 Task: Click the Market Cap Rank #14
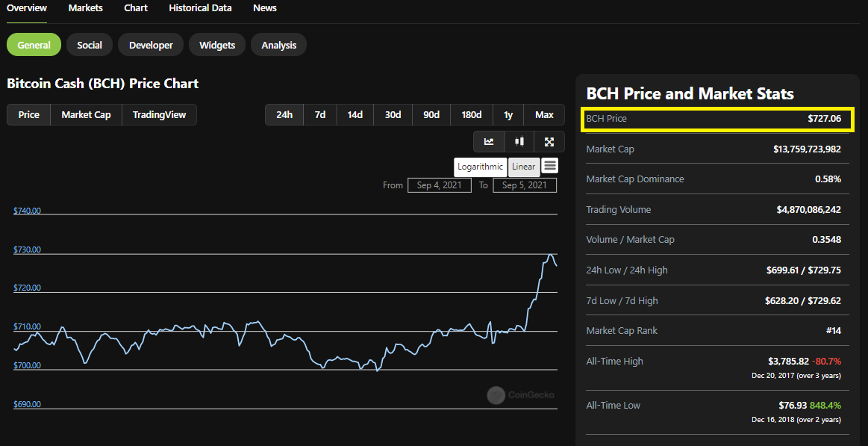pyautogui.click(x=833, y=330)
